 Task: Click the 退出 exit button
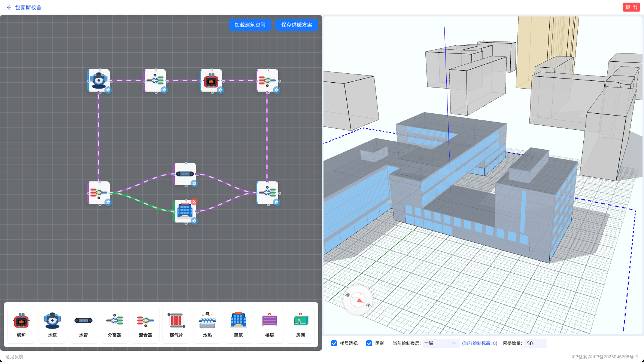click(x=631, y=7)
